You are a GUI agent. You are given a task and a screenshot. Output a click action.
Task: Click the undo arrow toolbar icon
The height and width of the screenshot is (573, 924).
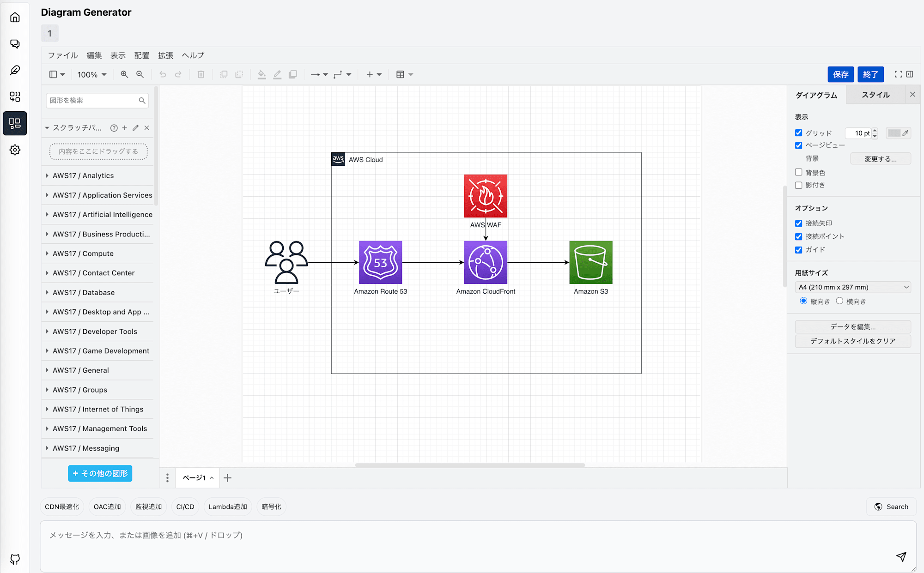tap(163, 74)
